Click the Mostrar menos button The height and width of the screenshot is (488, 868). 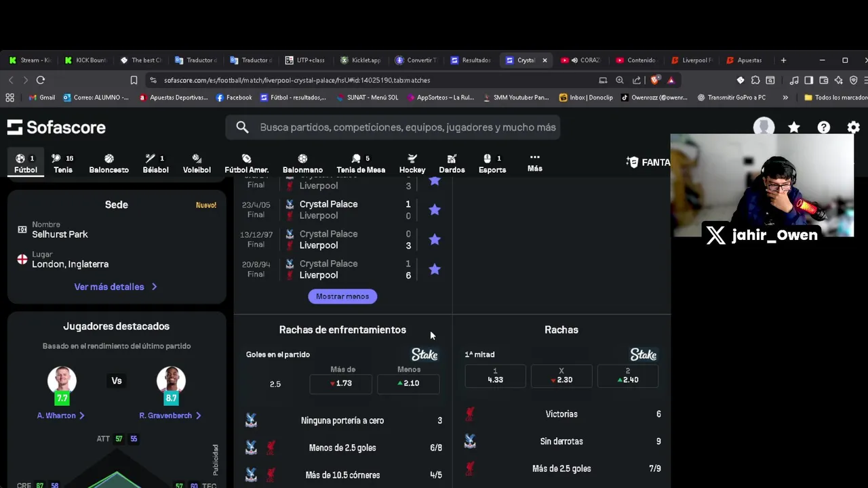point(342,296)
